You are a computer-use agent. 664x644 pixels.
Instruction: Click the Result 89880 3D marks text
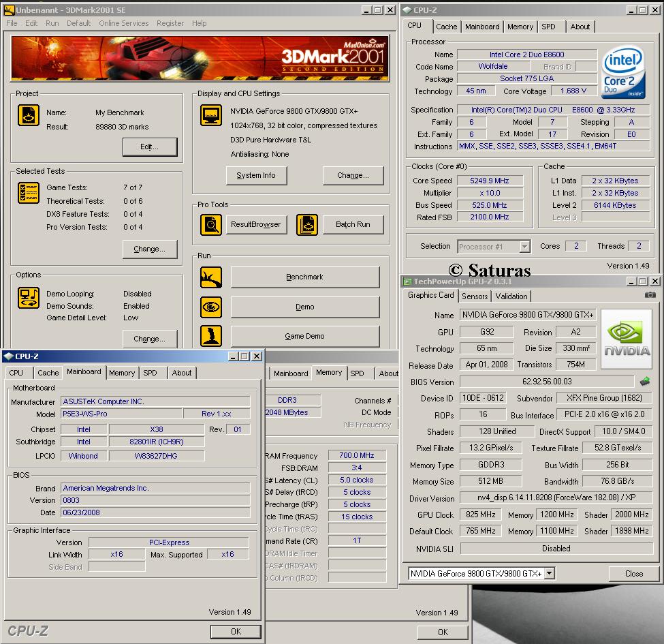[x=122, y=127]
